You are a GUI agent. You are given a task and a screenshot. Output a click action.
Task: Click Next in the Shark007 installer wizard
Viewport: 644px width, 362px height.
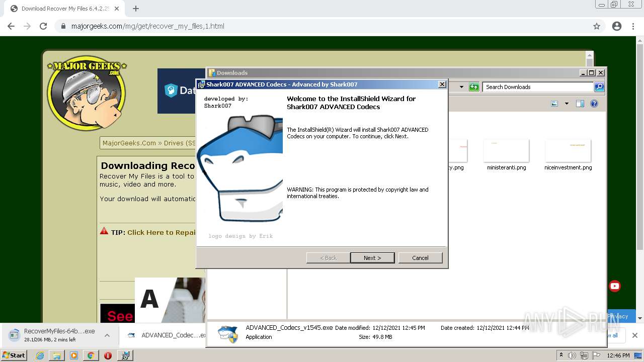point(372,258)
